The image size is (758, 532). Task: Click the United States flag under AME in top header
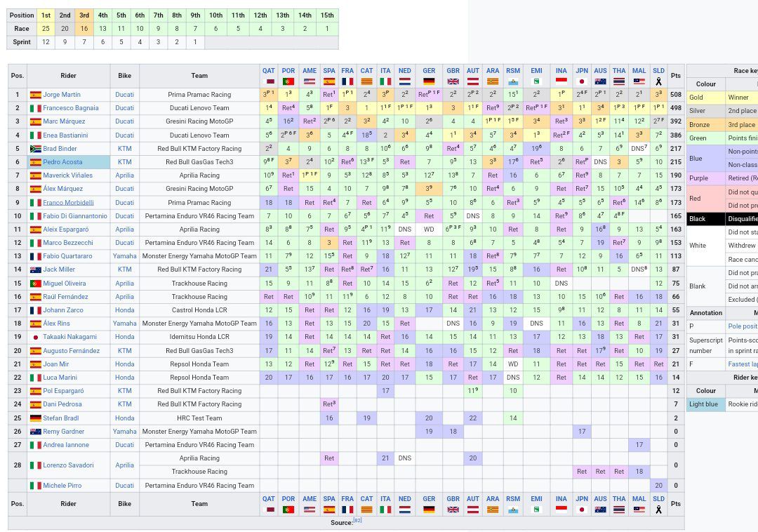(310, 81)
